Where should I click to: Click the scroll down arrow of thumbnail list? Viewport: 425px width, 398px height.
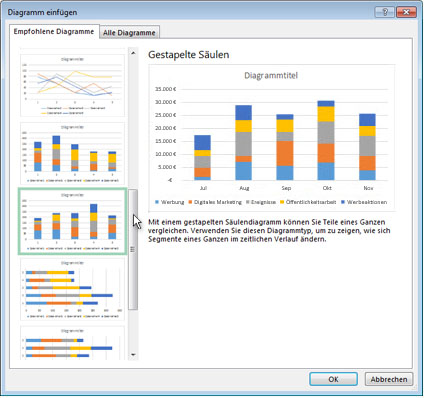[x=133, y=355]
